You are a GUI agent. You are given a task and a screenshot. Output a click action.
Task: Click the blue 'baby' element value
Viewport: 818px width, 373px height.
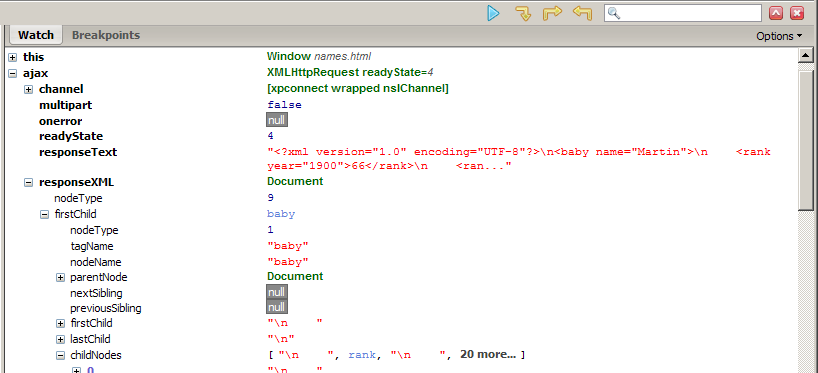click(281, 214)
